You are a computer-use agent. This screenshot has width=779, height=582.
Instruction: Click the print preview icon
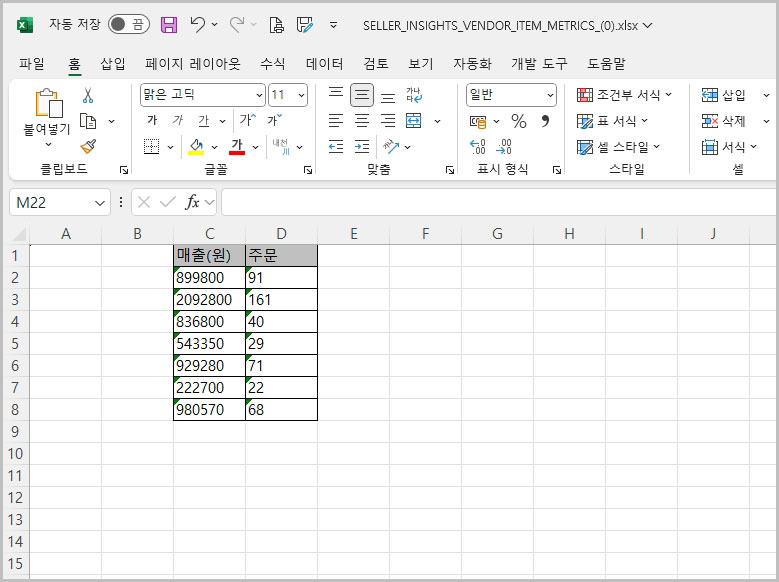[x=276, y=24]
